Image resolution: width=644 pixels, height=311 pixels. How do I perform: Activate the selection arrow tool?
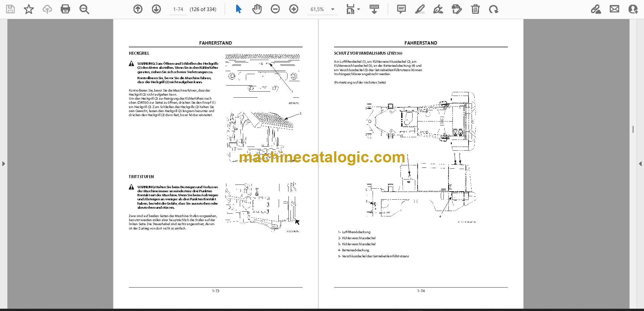(x=238, y=9)
